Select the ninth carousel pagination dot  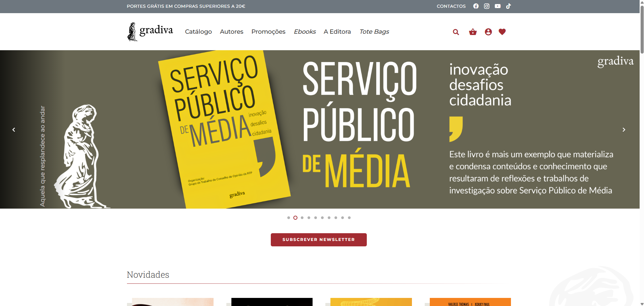coord(343,218)
